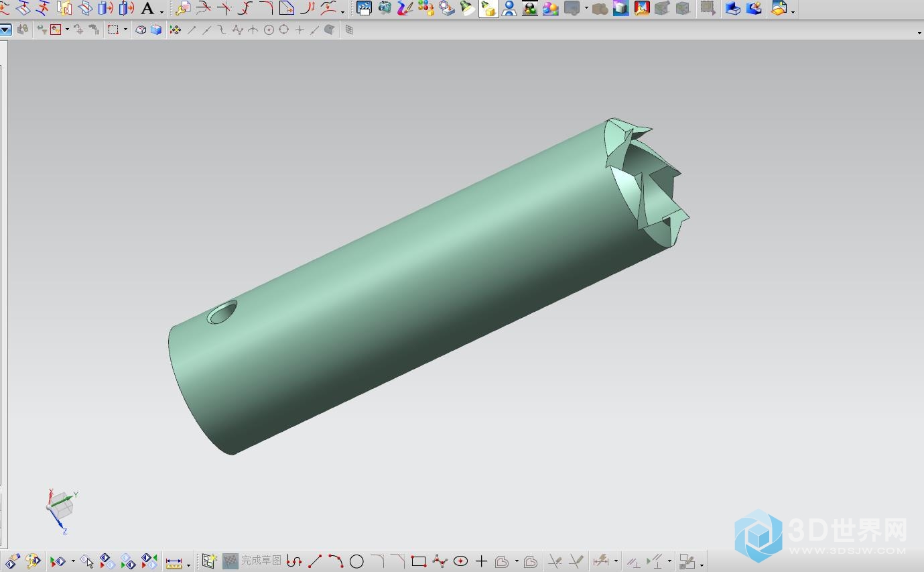Click the trim corner crosshair tool
This screenshot has height=572, width=924.
tap(224, 9)
